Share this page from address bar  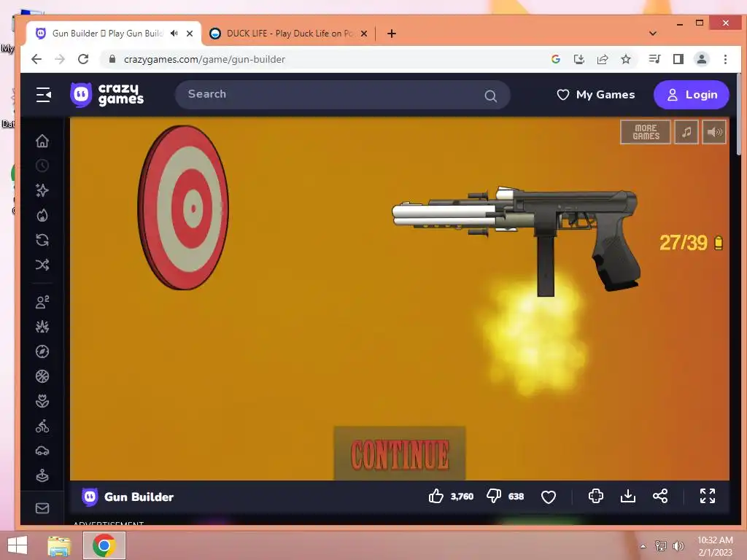pyautogui.click(x=602, y=59)
